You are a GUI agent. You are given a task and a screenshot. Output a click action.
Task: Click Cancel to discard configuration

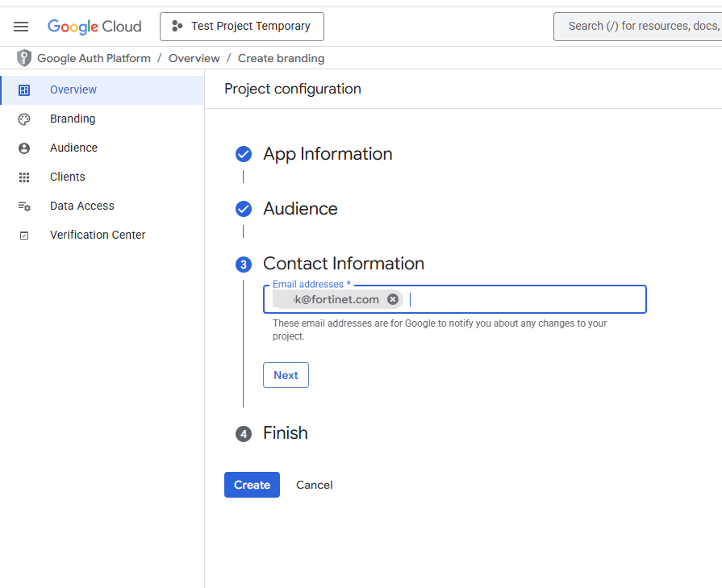pyautogui.click(x=314, y=485)
